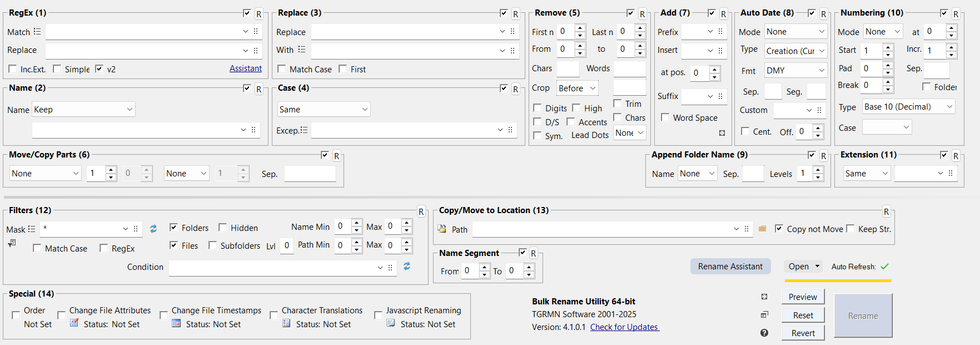Image resolution: width=980 pixels, height=345 pixels.
Task: Uncheck the Copy not Move checkbox
Action: (x=779, y=229)
